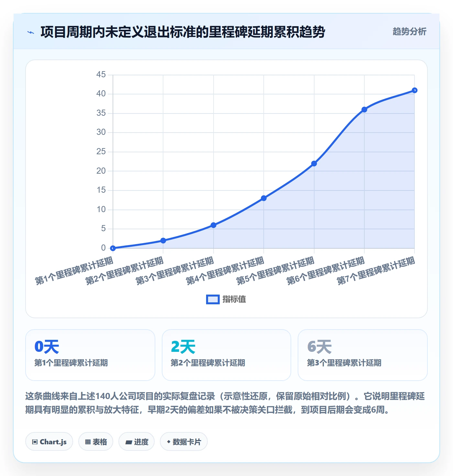This screenshot has width=453, height=476.
Task: Click the 进度 tag
Action: (x=137, y=441)
